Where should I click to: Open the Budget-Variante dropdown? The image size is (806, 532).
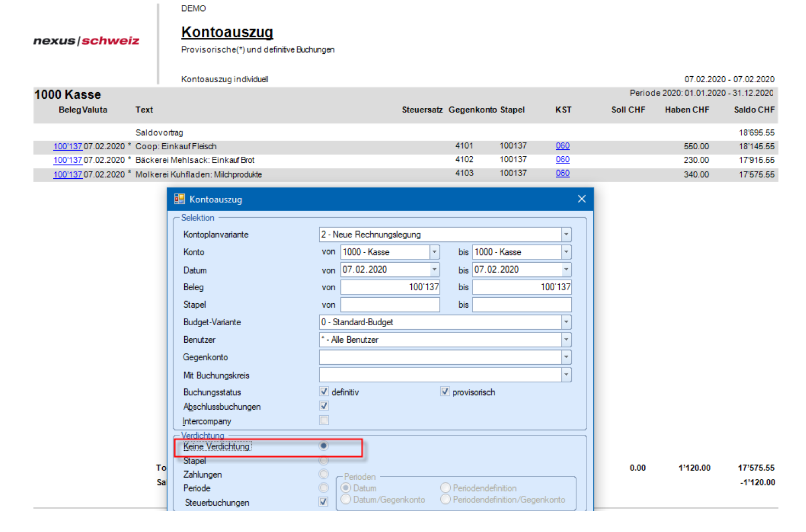coord(566,322)
